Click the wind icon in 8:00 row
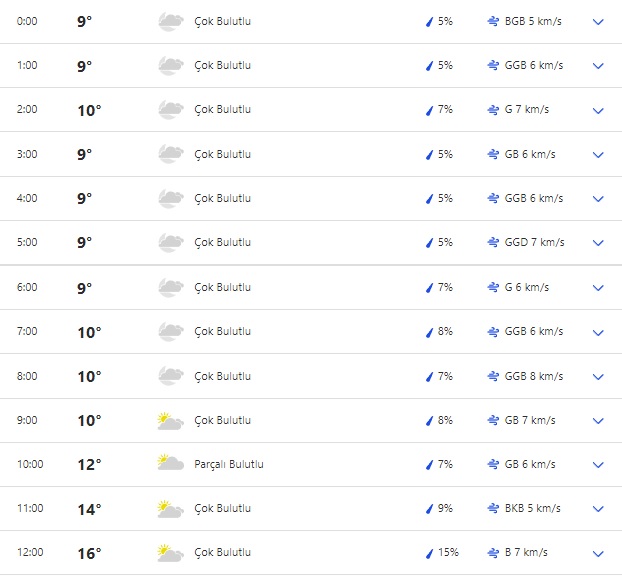The width and height of the screenshot is (622, 576). tap(493, 377)
